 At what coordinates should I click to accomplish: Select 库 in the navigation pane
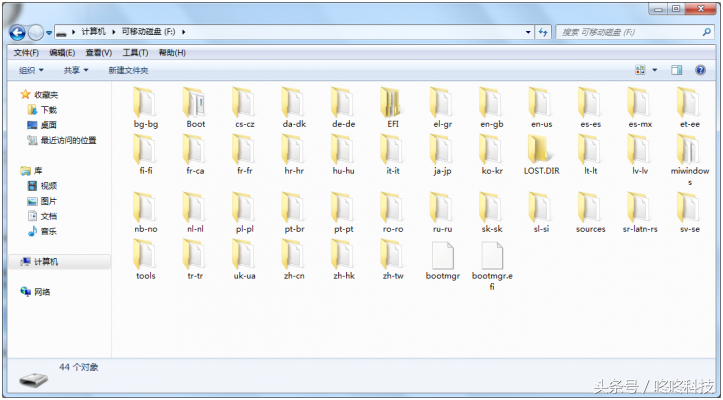[x=38, y=171]
